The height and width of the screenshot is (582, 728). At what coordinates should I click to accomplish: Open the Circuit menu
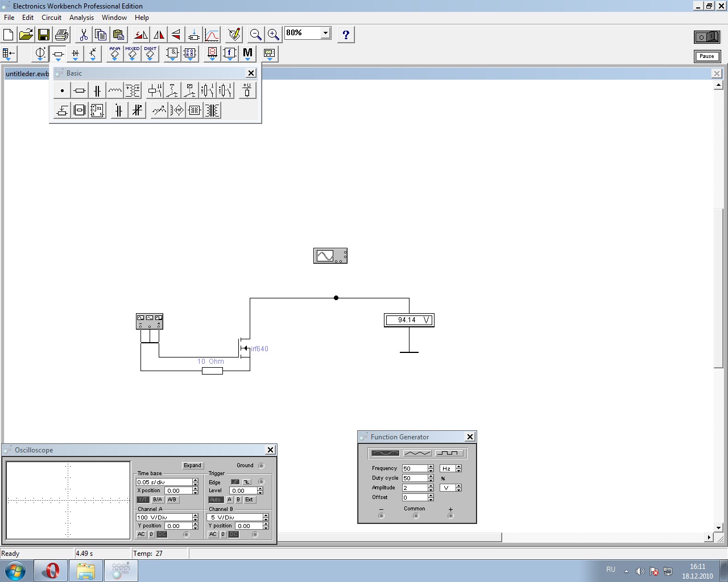(x=51, y=18)
